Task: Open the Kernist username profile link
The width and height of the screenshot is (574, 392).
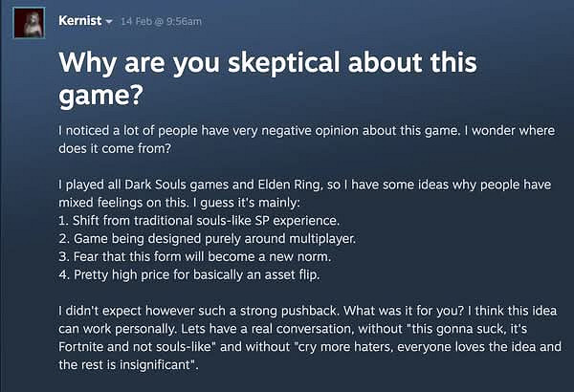Action: [80, 21]
